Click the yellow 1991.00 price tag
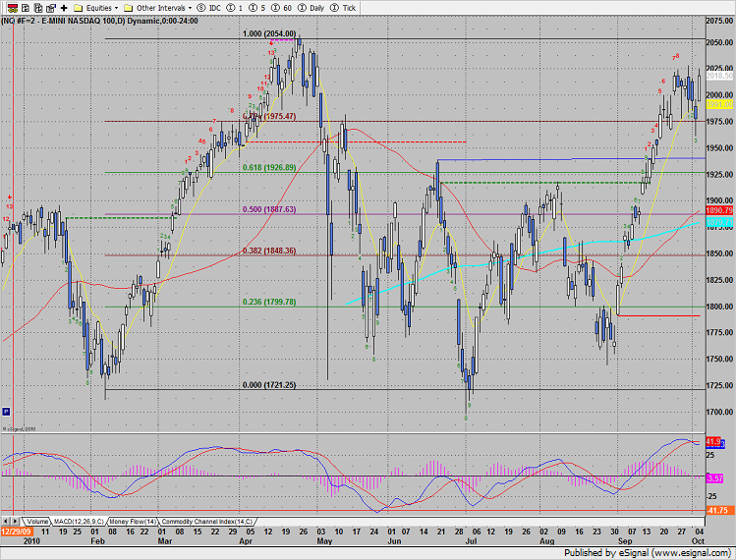Image resolution: width=736 pixels, height=560 pixels. 719,104
